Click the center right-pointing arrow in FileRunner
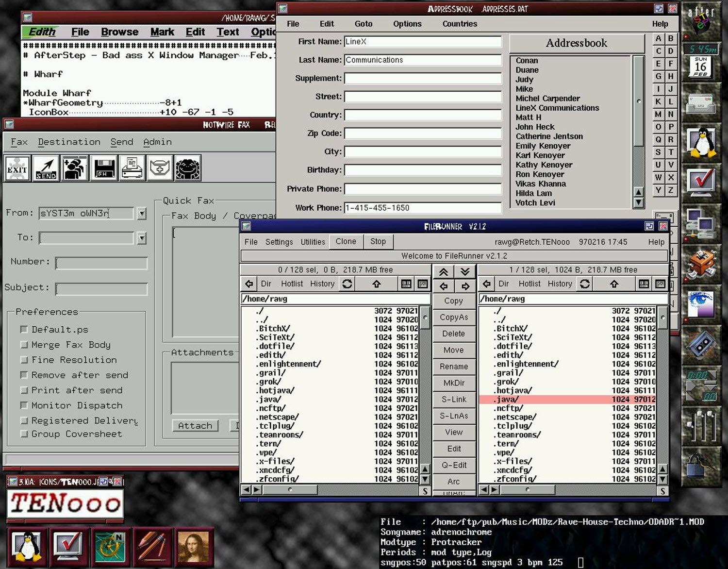The height and width of the screenshot is (569, 728). [x=465, y=286]
